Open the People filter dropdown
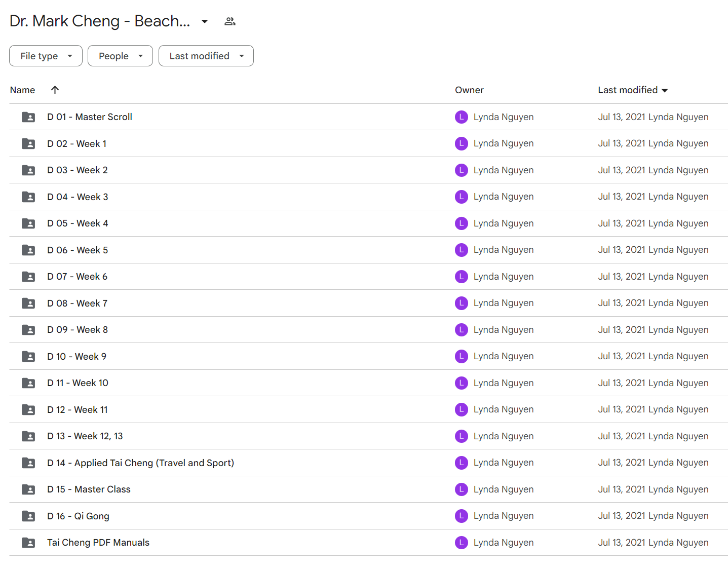The image size is (728, 570). 120,56
